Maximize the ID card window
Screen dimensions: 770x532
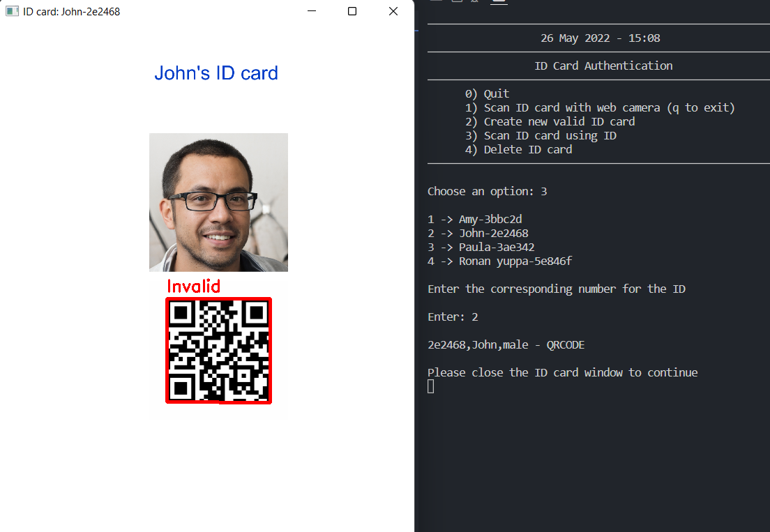[352, 11]
